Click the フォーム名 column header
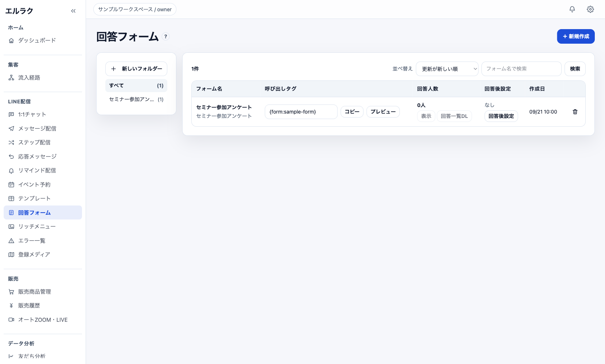605x364 pixels. pos(209,89)
